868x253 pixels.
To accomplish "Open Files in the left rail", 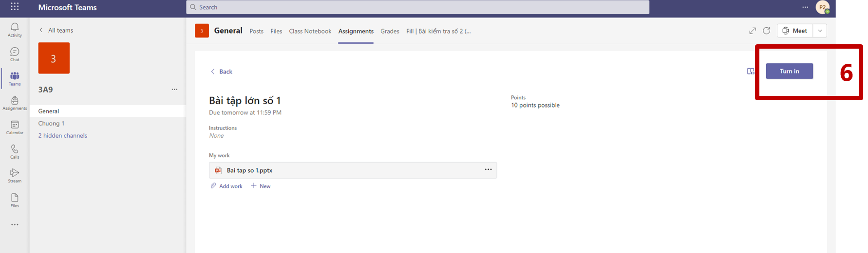I will (15, 200).
